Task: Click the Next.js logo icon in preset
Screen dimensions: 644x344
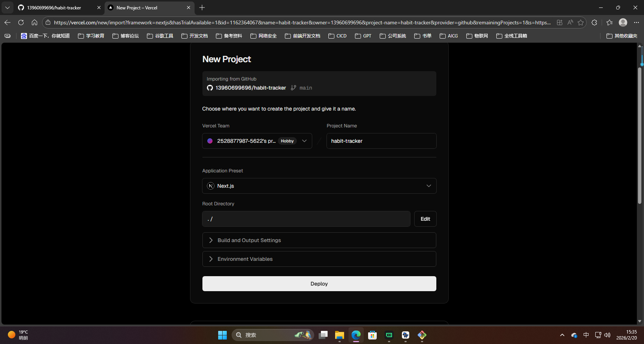Action: pos(211,186)
